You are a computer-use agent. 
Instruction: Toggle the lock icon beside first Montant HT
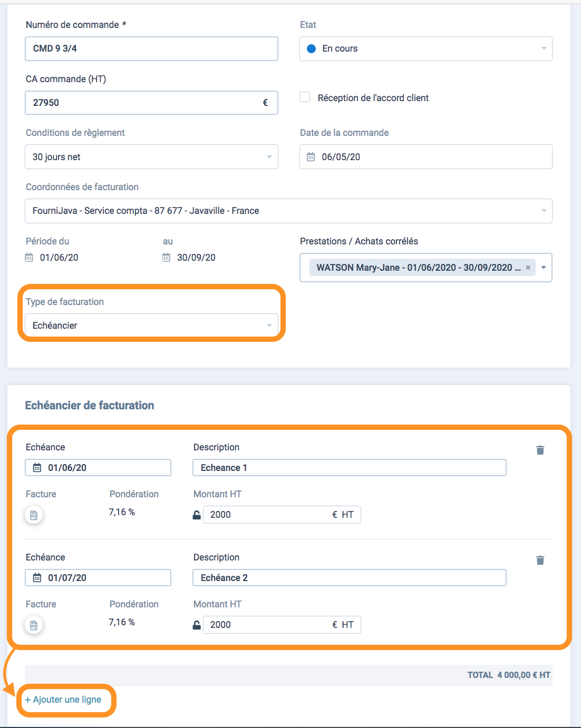(x=197, y=515)
